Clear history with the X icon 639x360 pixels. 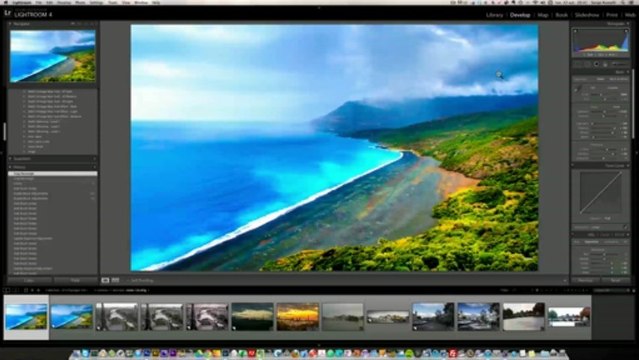(94, 167)
